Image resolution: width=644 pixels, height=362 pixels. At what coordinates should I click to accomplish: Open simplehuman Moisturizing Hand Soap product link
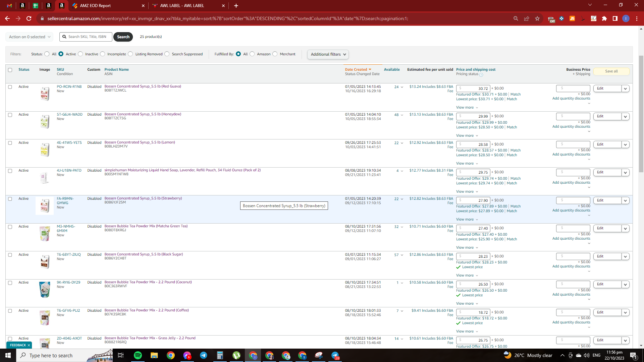coord(182,170)
